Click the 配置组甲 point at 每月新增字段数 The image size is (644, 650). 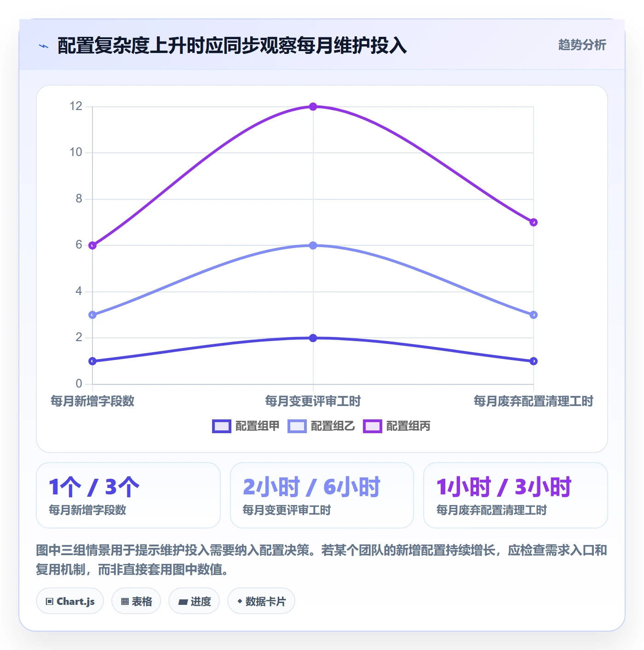click(x=92, y=361)
